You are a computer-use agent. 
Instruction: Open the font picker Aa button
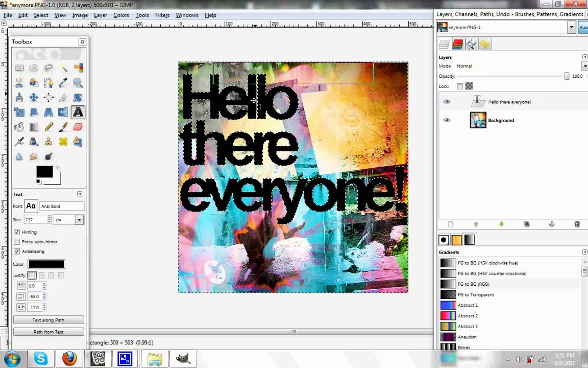[x=31, y=206]
